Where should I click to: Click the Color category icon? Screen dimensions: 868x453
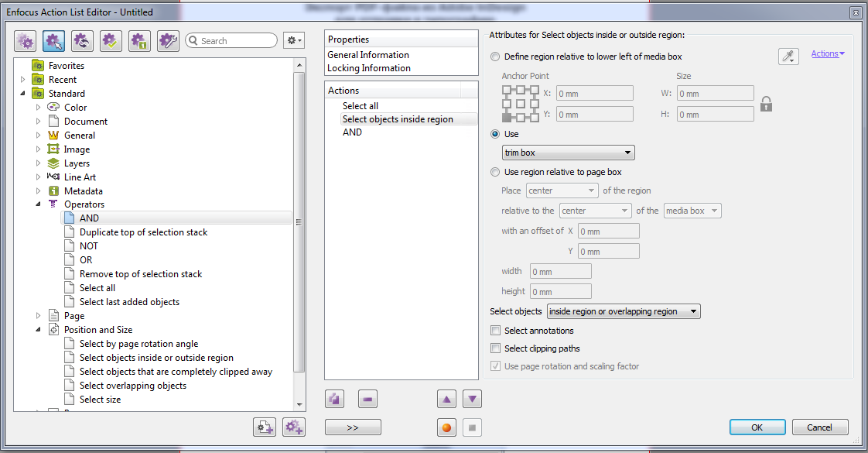(53, 107)
